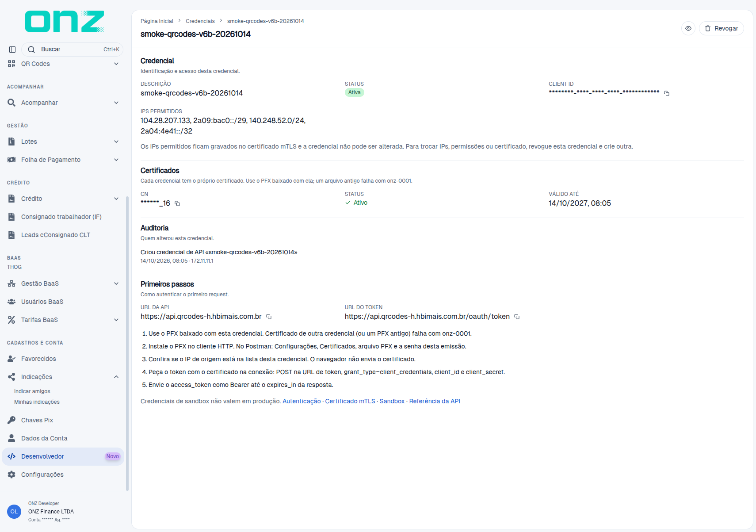Click the Chaves Pix key icon
Screen dimensions: 756x532
coord(11,420)
